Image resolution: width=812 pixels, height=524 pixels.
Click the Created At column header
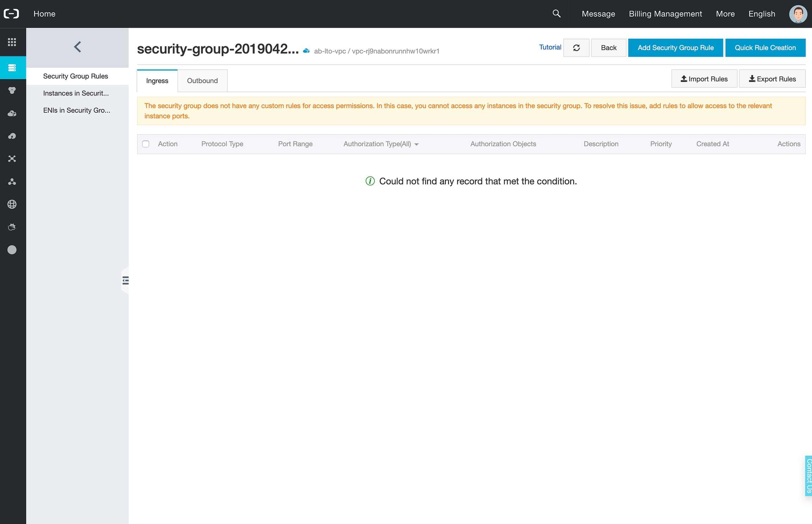point(713,144)
